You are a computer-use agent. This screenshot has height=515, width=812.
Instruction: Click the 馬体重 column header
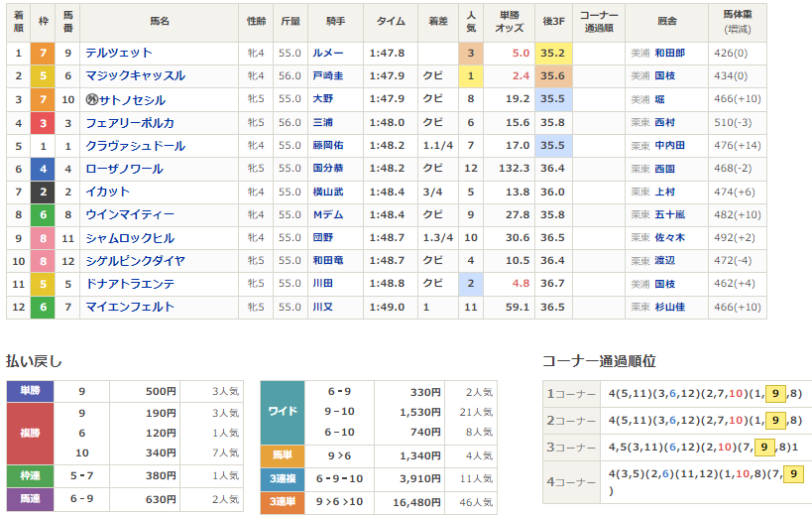(x=738, y=21)
